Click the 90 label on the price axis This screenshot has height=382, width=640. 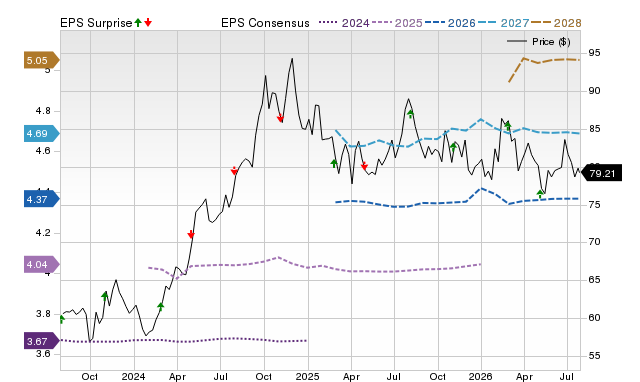point(594,91)
